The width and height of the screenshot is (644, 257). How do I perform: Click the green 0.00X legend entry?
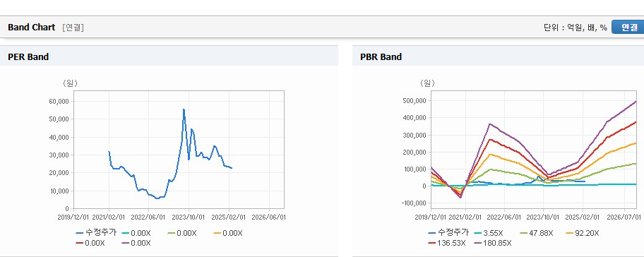(x=182, y=233)
